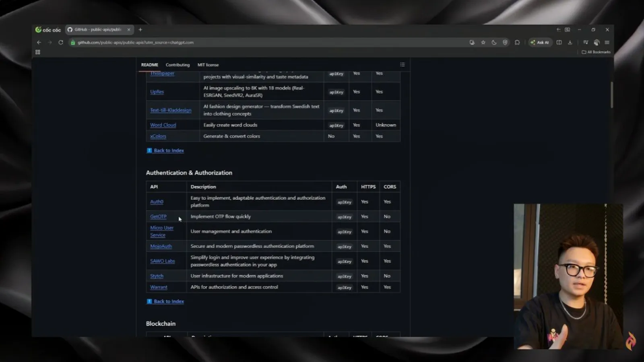Open the MojoAuth link

pos(161,246)
